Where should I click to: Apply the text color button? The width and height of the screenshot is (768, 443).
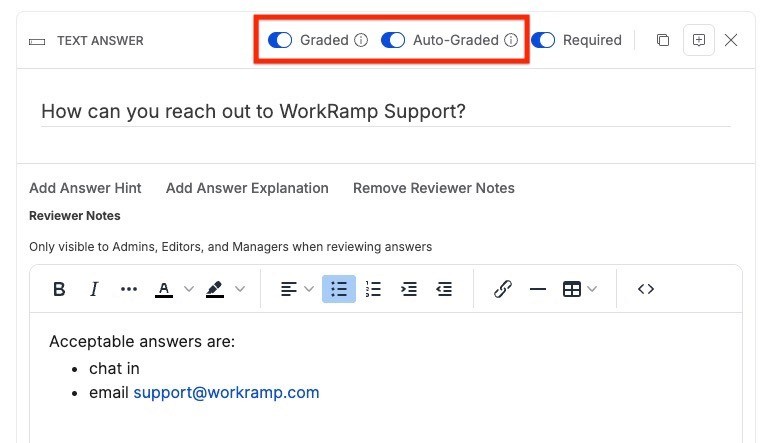point(164,289)
